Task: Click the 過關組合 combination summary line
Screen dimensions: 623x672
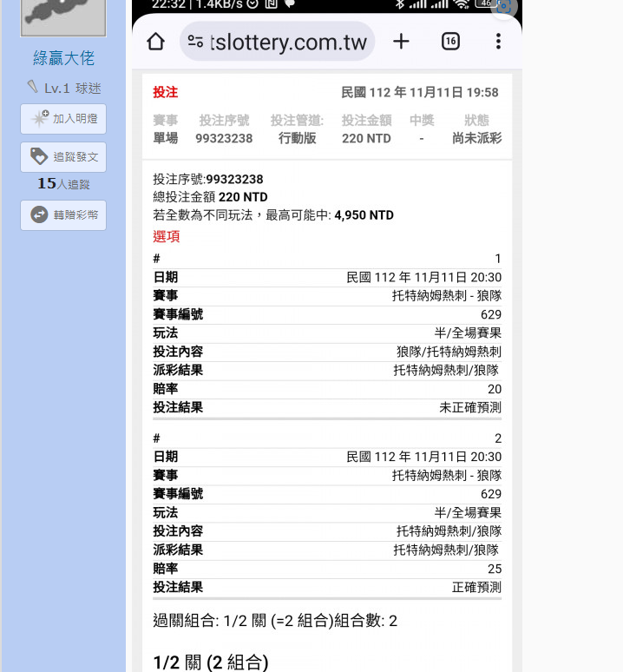Action: click(x=275, y=621)
